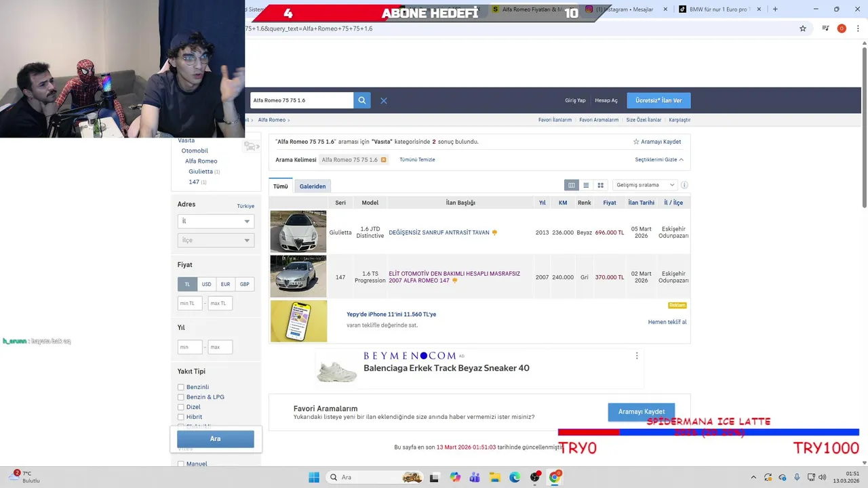Open the İl province dropdown

[216, 221]
